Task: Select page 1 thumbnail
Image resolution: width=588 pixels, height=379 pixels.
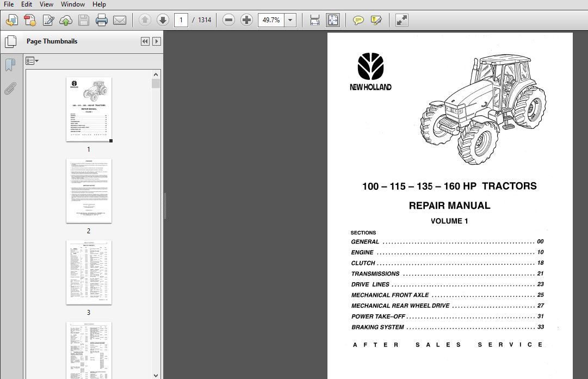Action: tap(89, 109)
